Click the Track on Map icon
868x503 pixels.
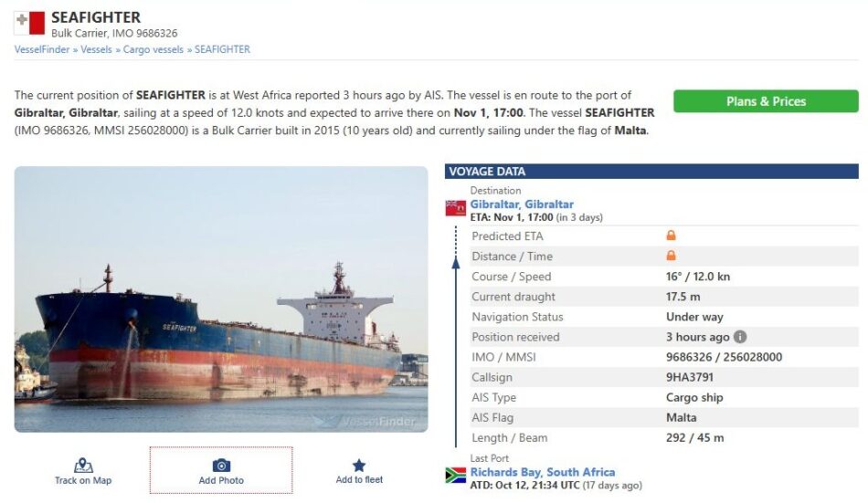(83, 465)
